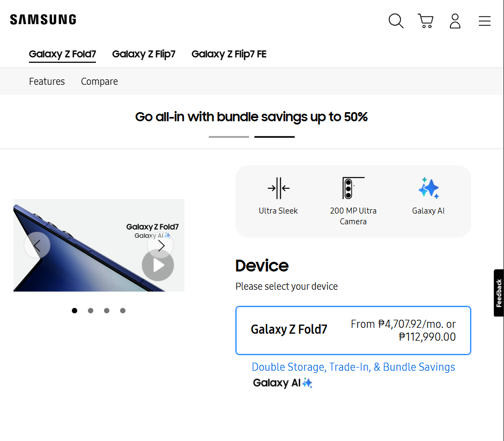
Task: Switch to the Galaxy Z Flip7 tab
Action: pos(144,54)
